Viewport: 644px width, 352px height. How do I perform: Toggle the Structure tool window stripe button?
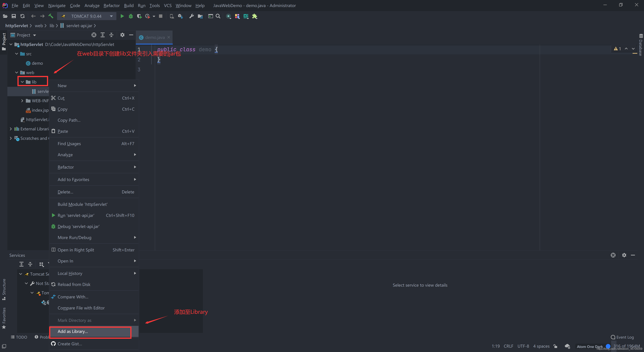tap(4, 289)
